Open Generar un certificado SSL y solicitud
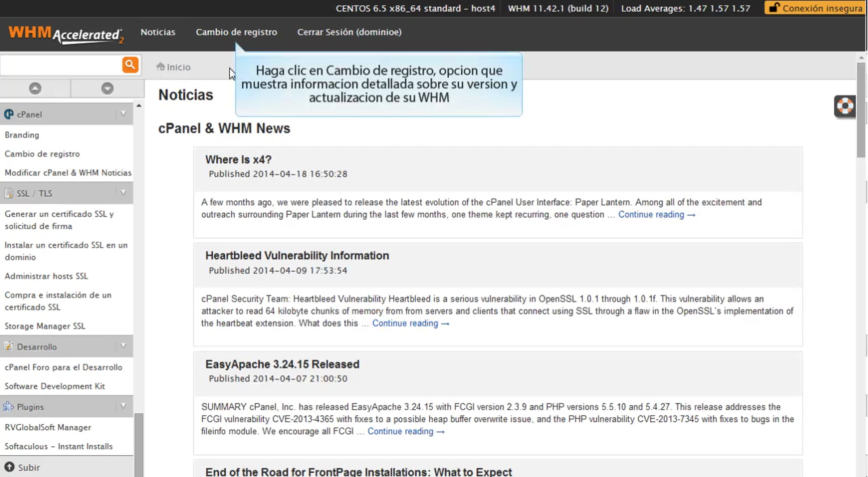868x477 pixels. click(x=59, y=220)
